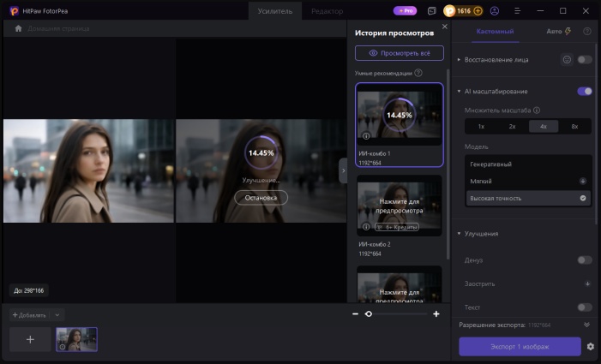
Task: Switch to Усилитель tab
Action: pyautogui.click(x=275, y=11)
